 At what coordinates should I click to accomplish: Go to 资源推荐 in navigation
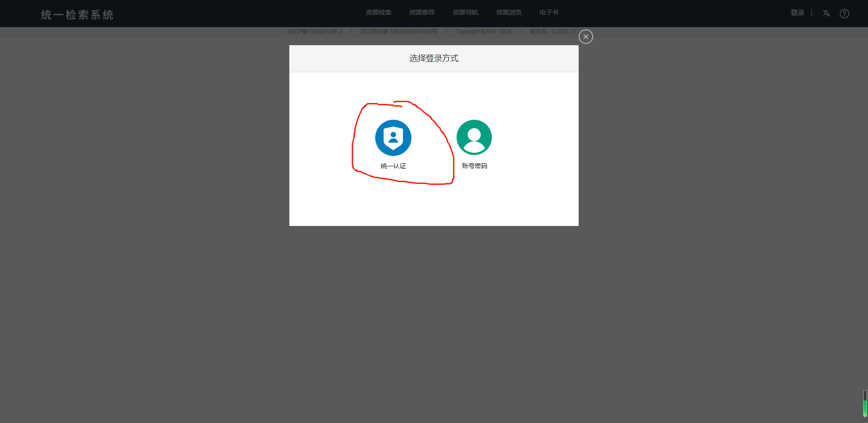click(x=422, y=13)
